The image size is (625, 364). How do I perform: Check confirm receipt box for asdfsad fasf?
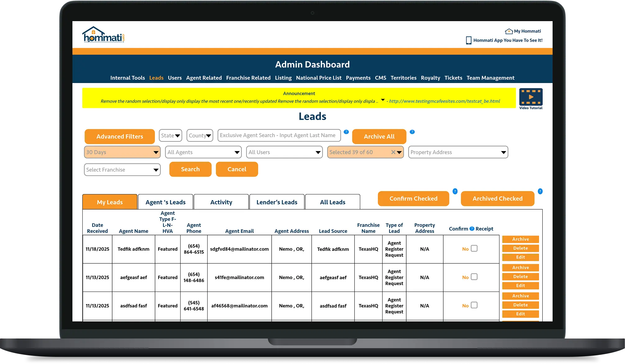click(474, 305)
